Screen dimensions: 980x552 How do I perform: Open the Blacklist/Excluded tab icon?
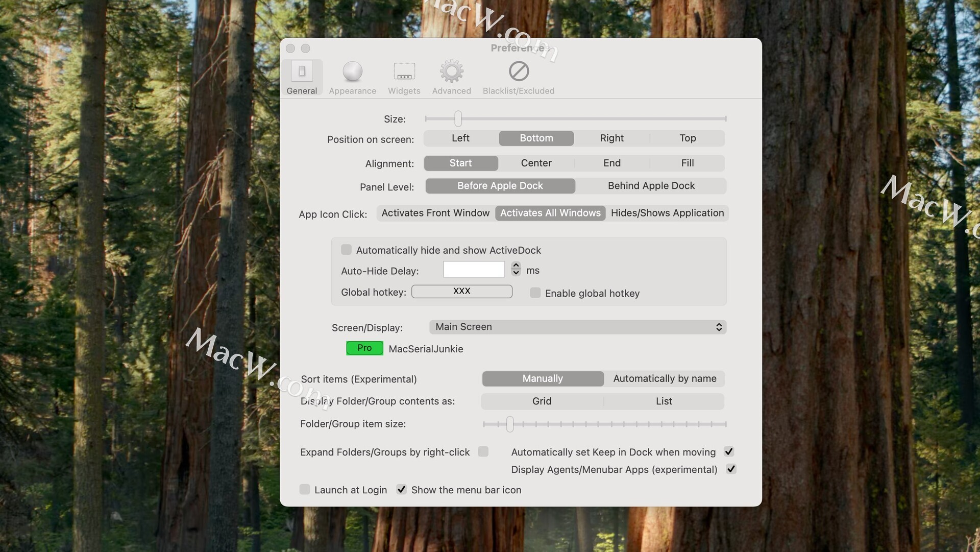(x=519, y=71)
